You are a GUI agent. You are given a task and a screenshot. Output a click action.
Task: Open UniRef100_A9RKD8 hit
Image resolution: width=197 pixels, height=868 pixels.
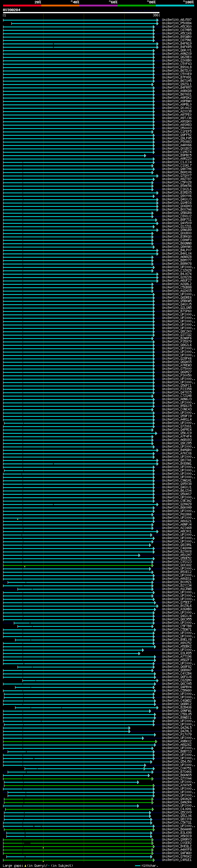pyautogui.click(x=177, y=91)
